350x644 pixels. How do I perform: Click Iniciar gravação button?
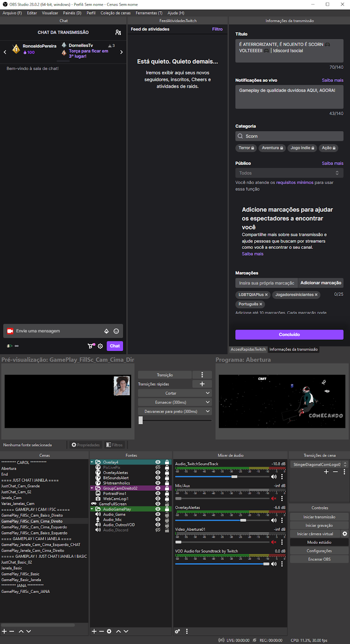(x=319, y=525)
